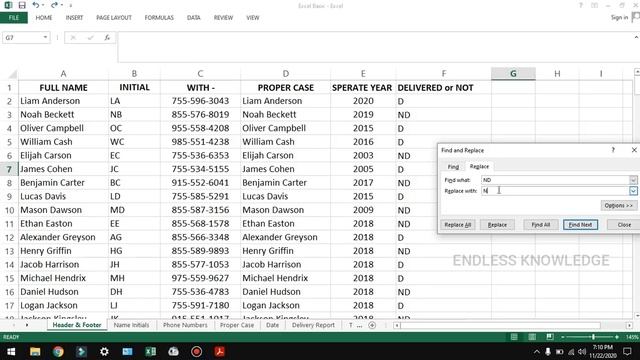Image resolution: width=640 pixels, height=360 pixels.
Task: Select row 7 header
Action: point(9,169)
